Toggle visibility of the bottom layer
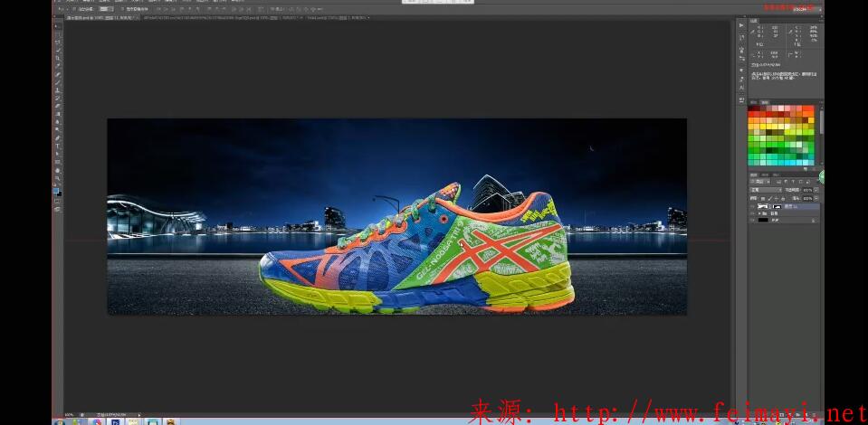This screenshot has height=425, width=868. 753,220
